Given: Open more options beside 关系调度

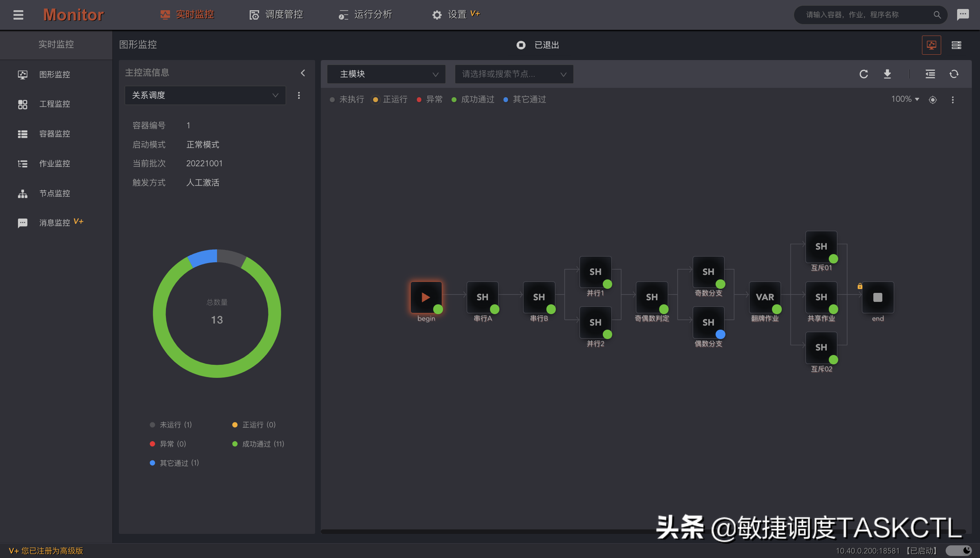Looking at the screenshot, I should pos(299,95).
